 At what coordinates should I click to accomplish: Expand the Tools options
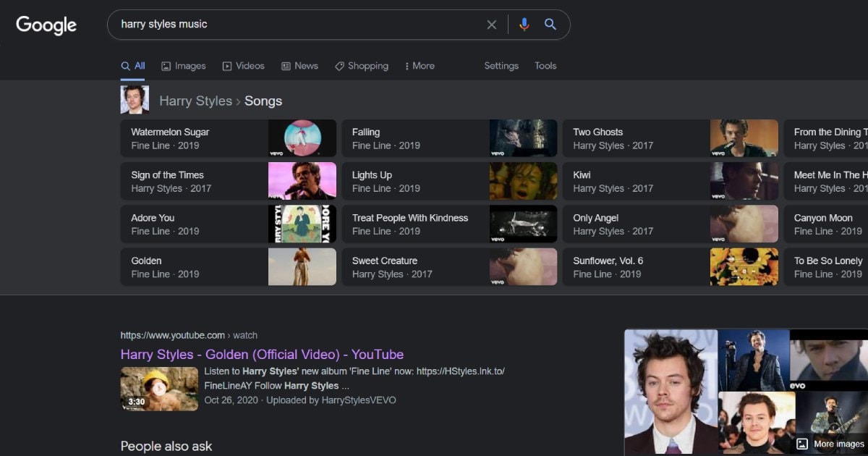(545, 66)
